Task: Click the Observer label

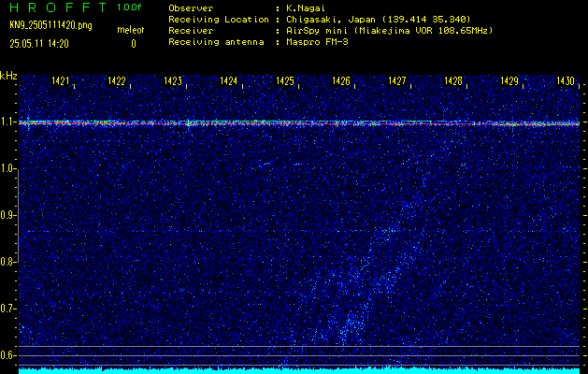Action: [191, 8]
